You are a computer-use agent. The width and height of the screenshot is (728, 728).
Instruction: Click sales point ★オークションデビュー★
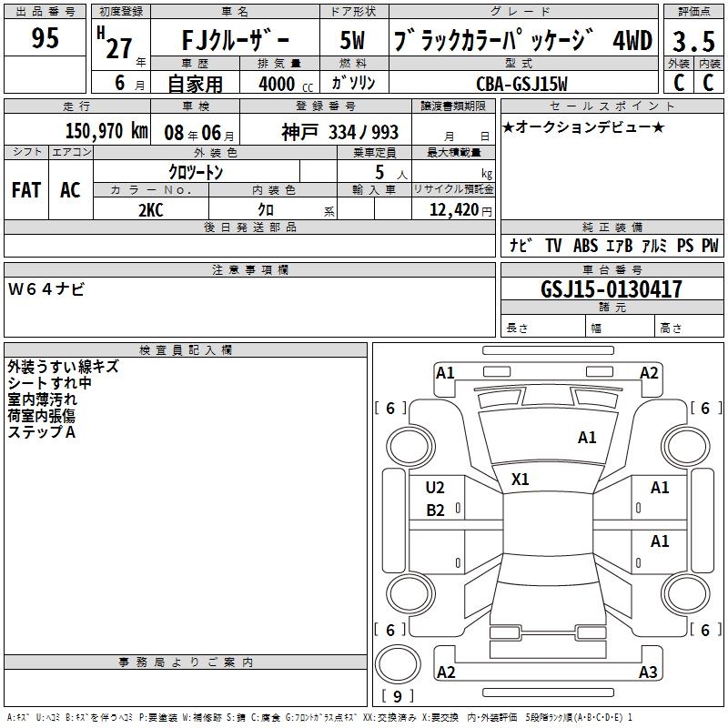click(x=583, y=126)
